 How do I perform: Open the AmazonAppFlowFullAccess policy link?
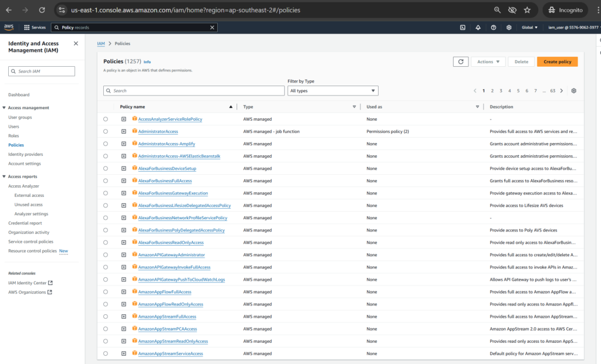[164, 292]
